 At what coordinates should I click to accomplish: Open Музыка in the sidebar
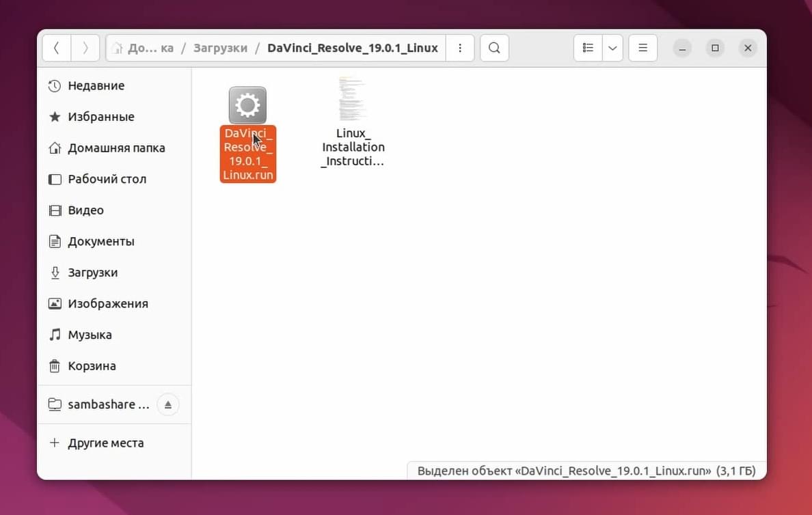tap(114, 335)
